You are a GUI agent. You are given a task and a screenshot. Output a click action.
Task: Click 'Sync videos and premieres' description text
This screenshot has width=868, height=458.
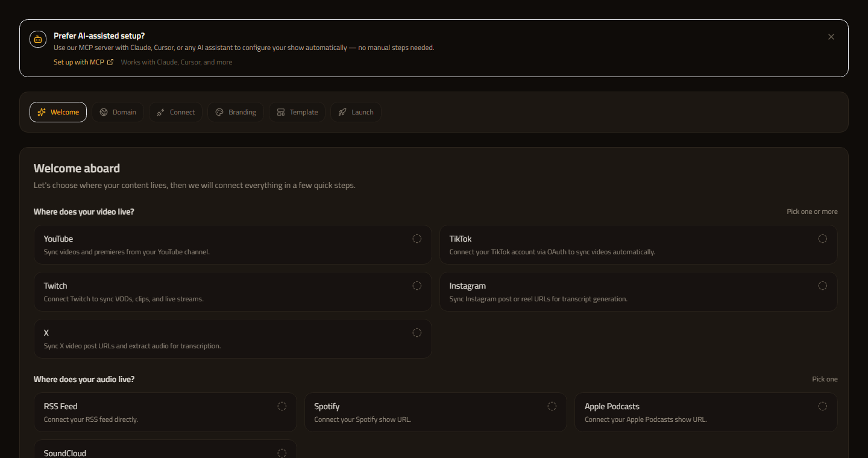(127, 252)
